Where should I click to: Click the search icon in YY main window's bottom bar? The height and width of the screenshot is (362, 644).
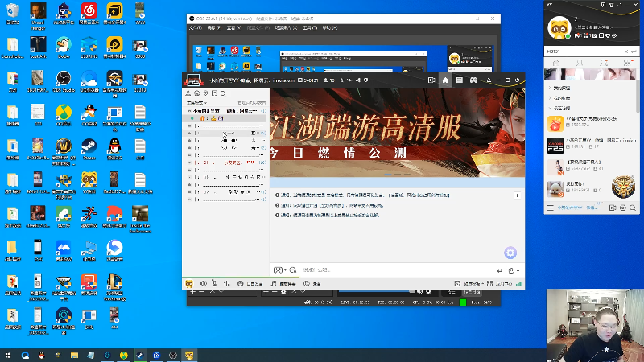[x=633, y=208]
